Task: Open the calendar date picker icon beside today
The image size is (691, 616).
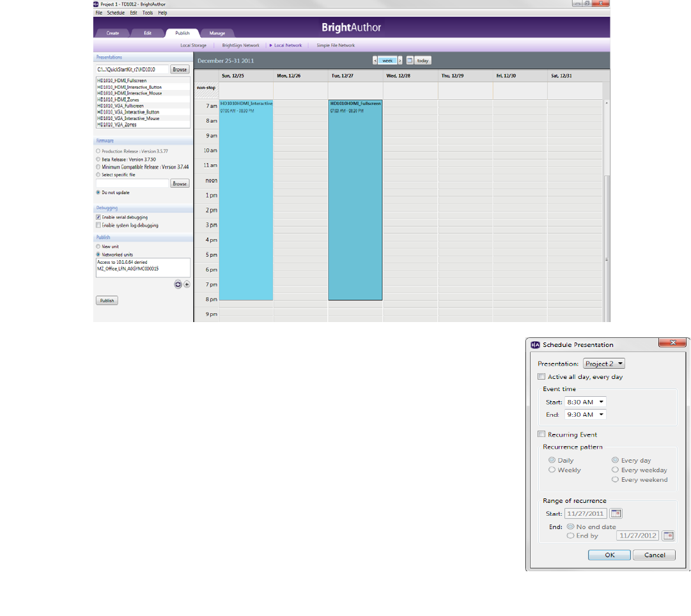Action: [409, 61]
